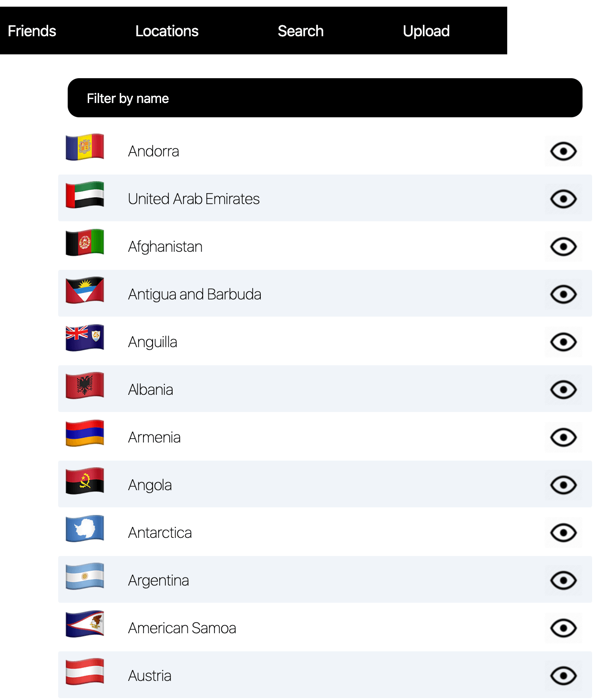Go to the Upload tab

[426, 31]
